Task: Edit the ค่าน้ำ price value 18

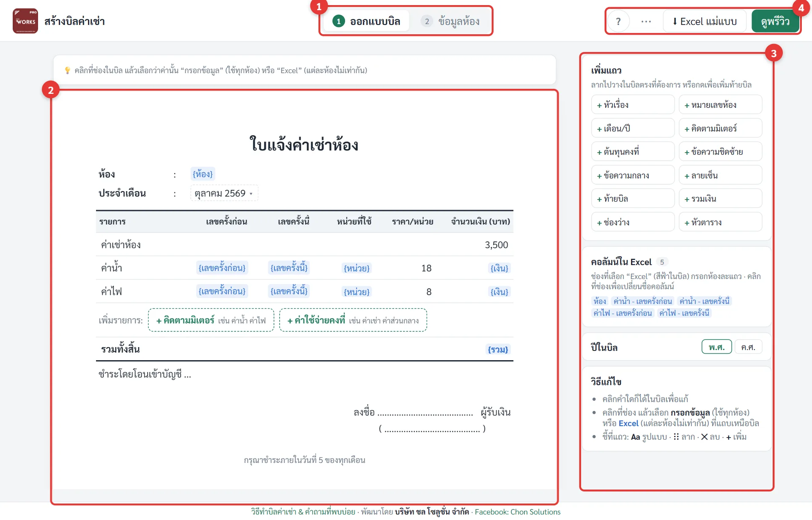Action: [x=426, y=268]
